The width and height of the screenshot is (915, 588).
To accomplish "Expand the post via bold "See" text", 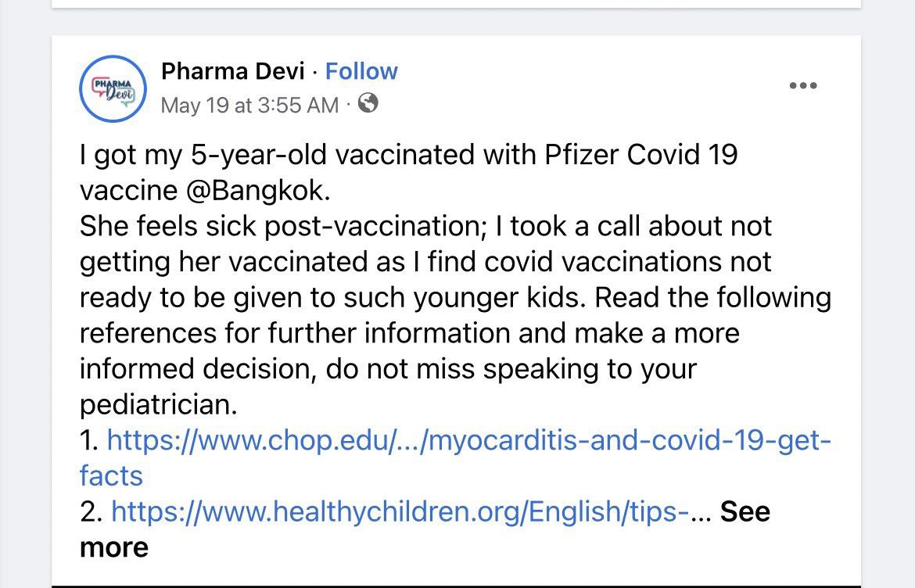I will (x=745, y=511).
